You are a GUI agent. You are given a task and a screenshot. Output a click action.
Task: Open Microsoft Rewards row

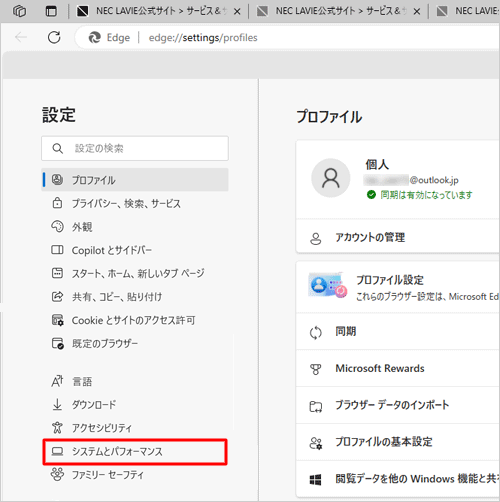pos(398,369)
